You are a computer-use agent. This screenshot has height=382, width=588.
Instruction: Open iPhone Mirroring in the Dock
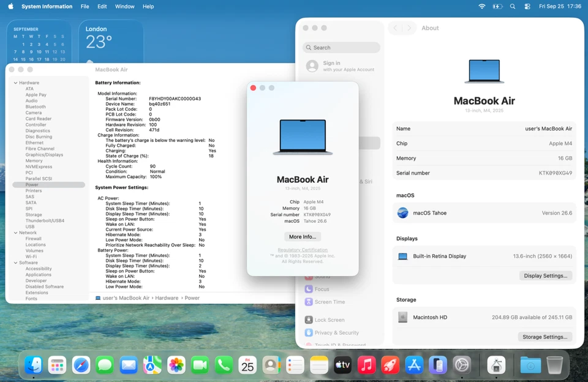(438, 365)
